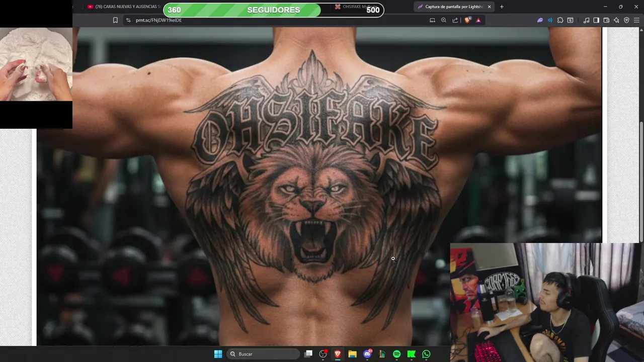Click the streamer webcam overlay
Image resolution: width=644 pixels, height=362 pixels.
[x=547, y=302]
